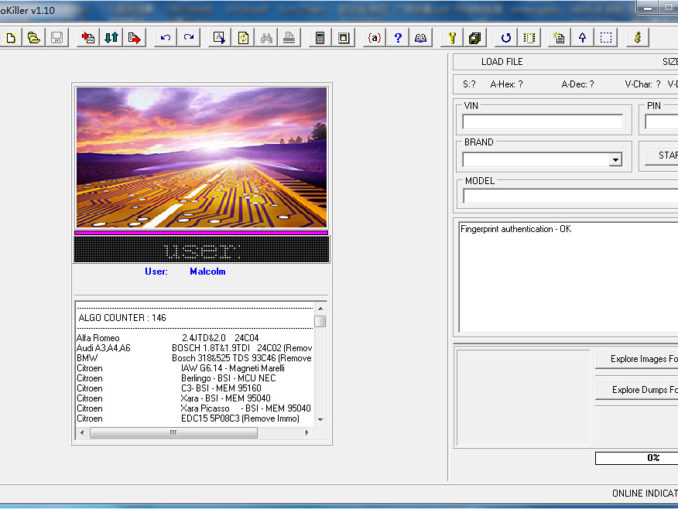Click the blue question mark help icon
This screenshot has height=509, width=678.
click(397, 38)
